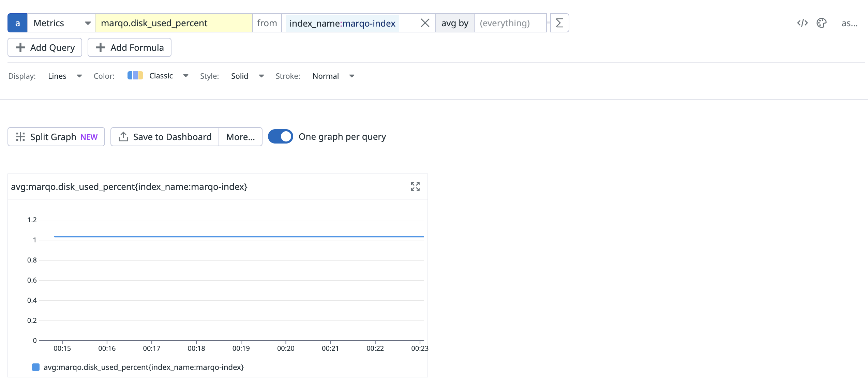
Task: Click the legend color square for avg:marqo.disk_used_percent
Action: click(36, 367)
